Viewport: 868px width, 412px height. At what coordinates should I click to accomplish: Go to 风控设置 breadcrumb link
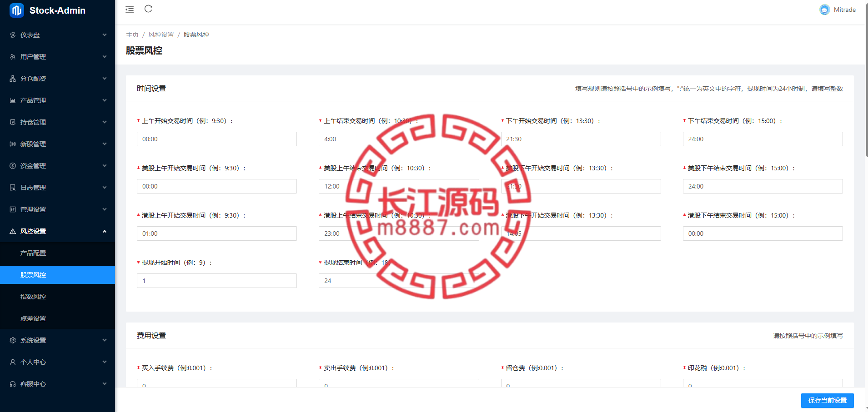coord(161,35)
